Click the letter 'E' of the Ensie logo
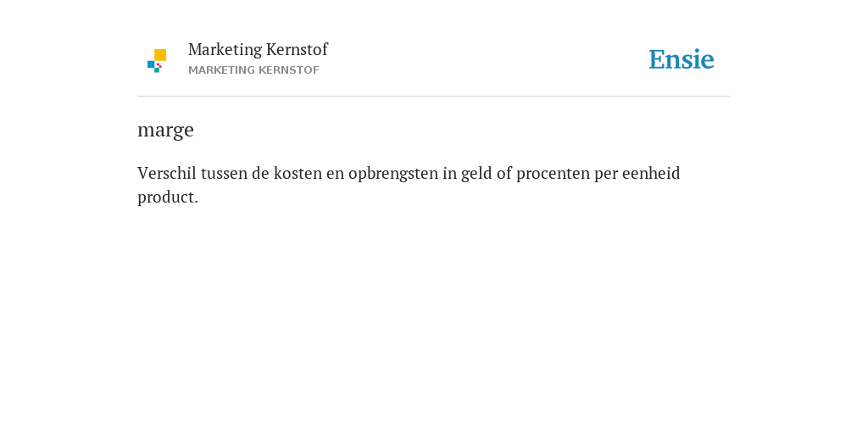Viewport: 868px width, 434px height. click(657, 60)
